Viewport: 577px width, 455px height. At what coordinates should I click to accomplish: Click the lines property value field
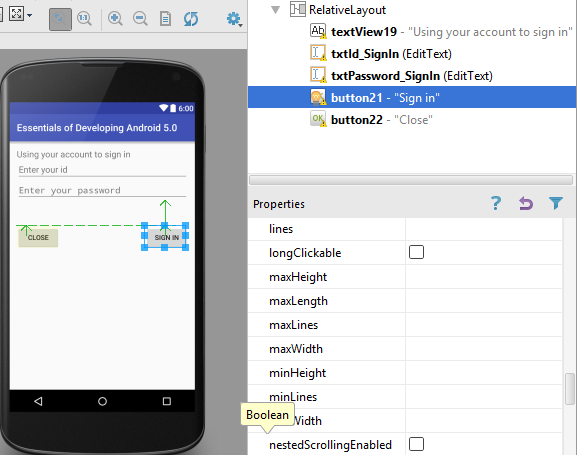point(484,229)
